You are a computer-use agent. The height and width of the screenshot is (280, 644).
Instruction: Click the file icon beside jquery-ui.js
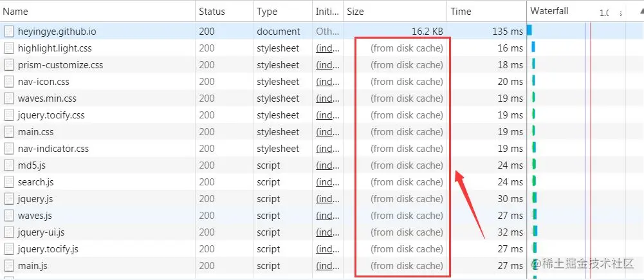(8, 232)
